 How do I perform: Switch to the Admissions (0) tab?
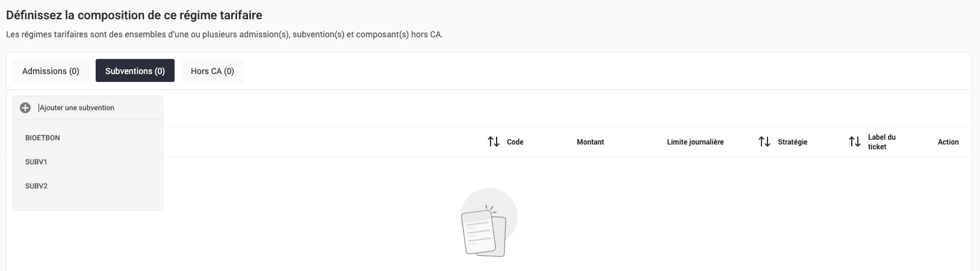pyautogui.click(x=51, y=71)
